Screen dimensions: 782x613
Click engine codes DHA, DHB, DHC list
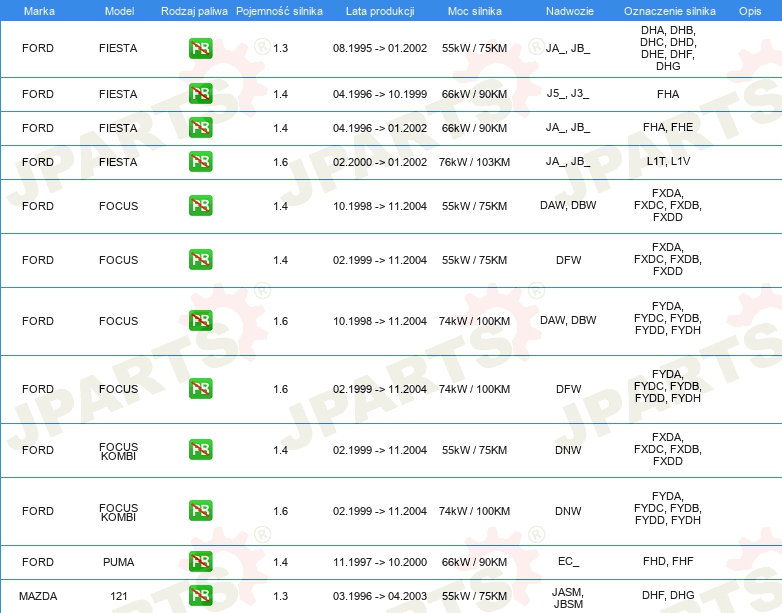(668, 48)
